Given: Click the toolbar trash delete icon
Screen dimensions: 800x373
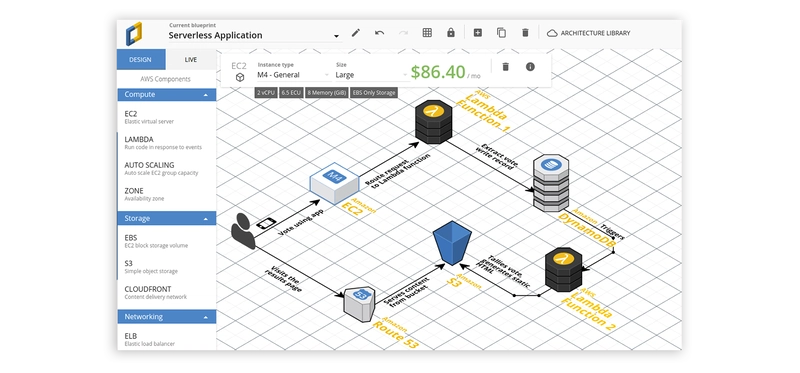Looking at the screenshot, I should click(x=525, y=33).
